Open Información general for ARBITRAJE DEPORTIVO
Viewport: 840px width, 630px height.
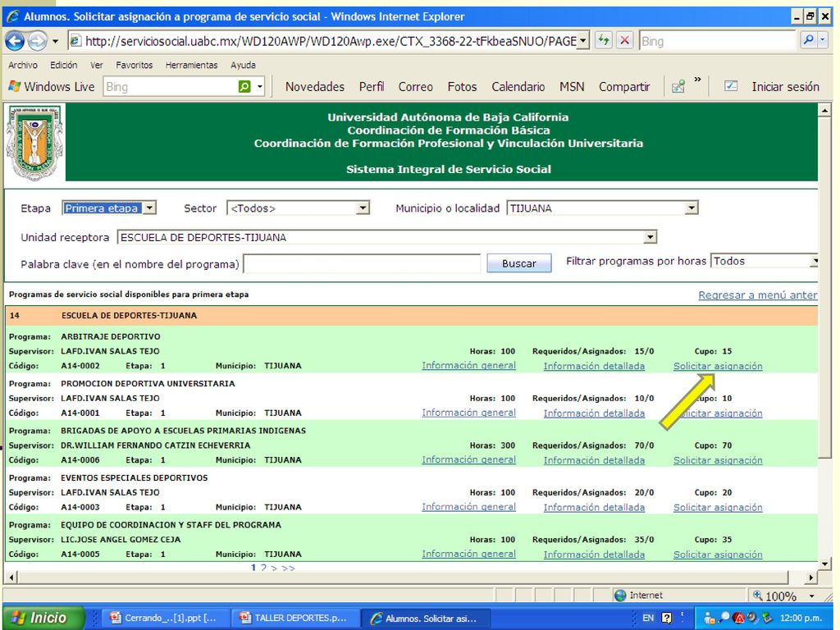coord(468,365)
